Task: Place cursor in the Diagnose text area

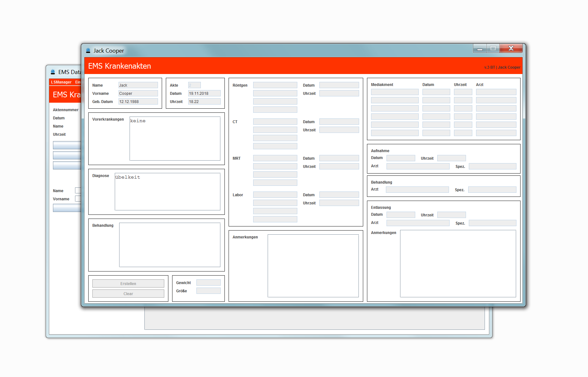Action: [x=167, y=191]
